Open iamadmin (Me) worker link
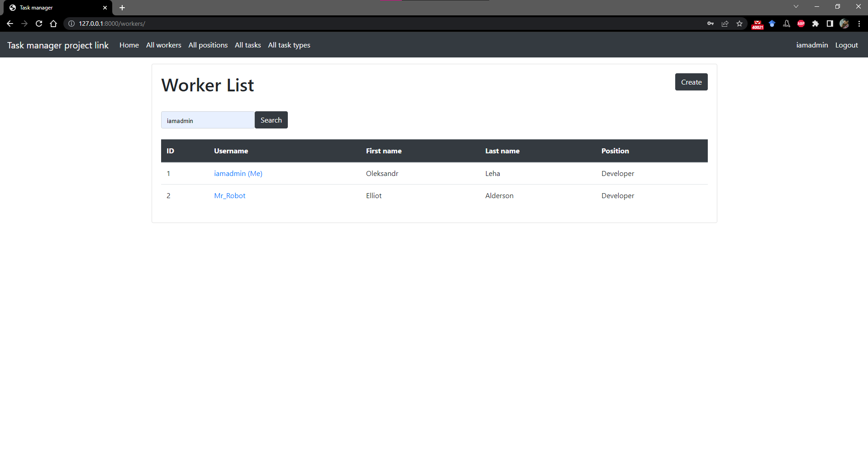 click(x=238, y=174)
